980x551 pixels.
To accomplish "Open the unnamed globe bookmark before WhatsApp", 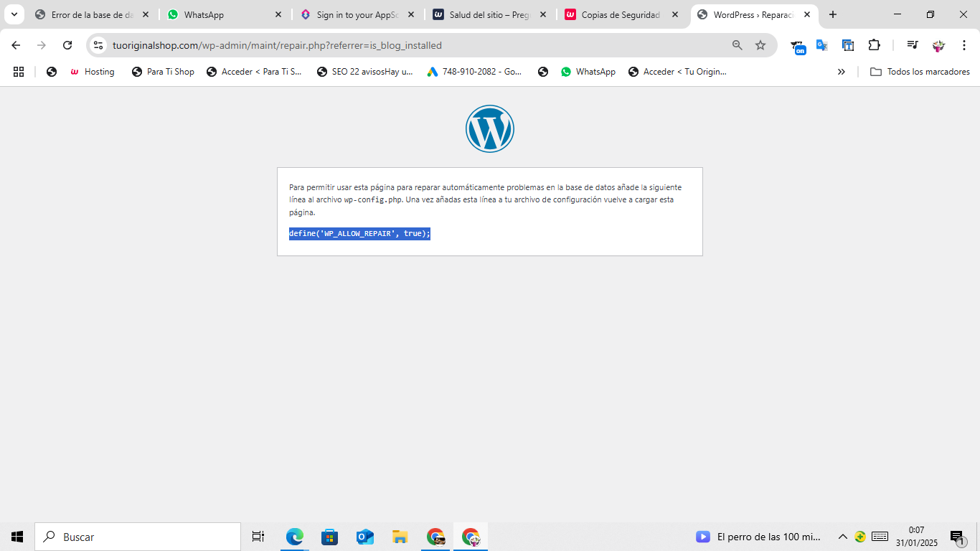I will click(x=543, y=72).
